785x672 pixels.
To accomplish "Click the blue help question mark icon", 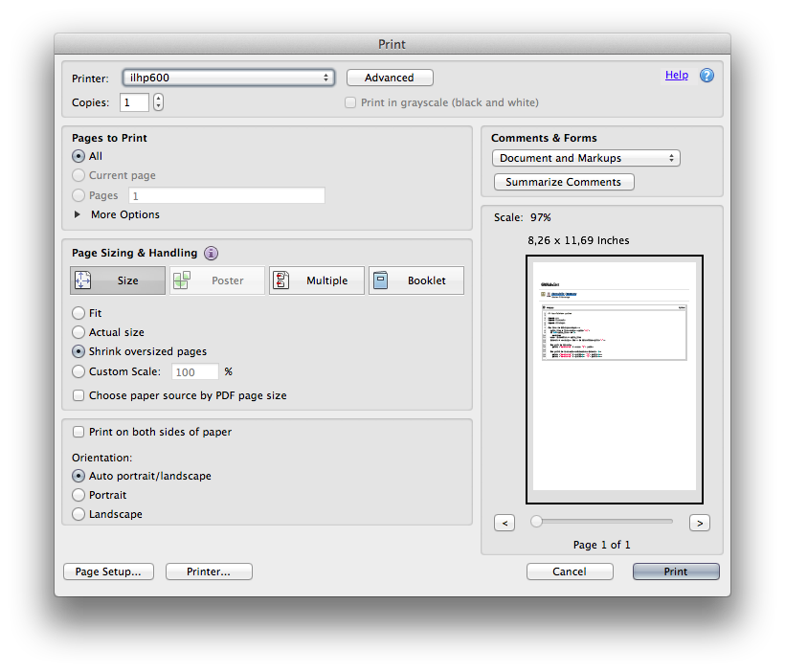I will (x=706, y=76).
